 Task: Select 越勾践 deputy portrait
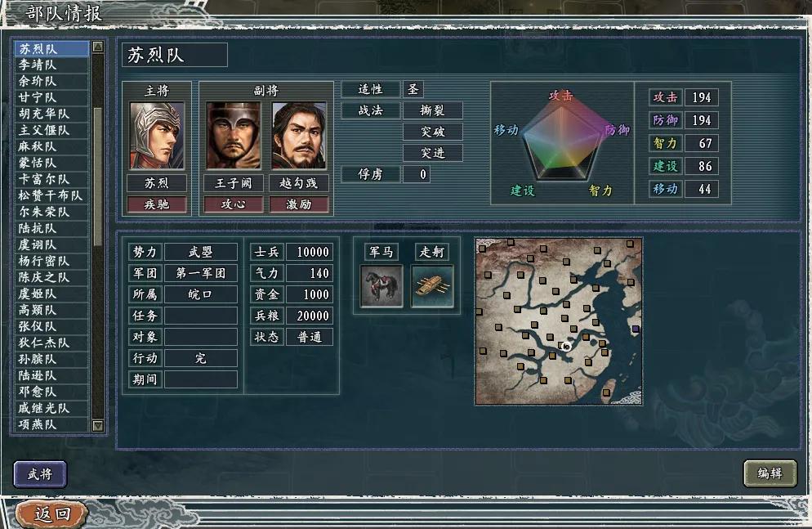pos(299,136)
